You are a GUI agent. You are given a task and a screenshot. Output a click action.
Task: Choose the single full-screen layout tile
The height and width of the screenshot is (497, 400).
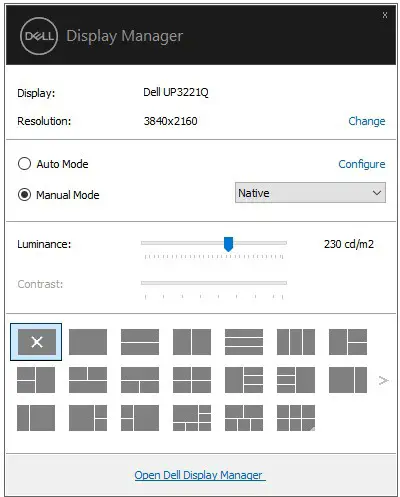[x=88, y=342]
